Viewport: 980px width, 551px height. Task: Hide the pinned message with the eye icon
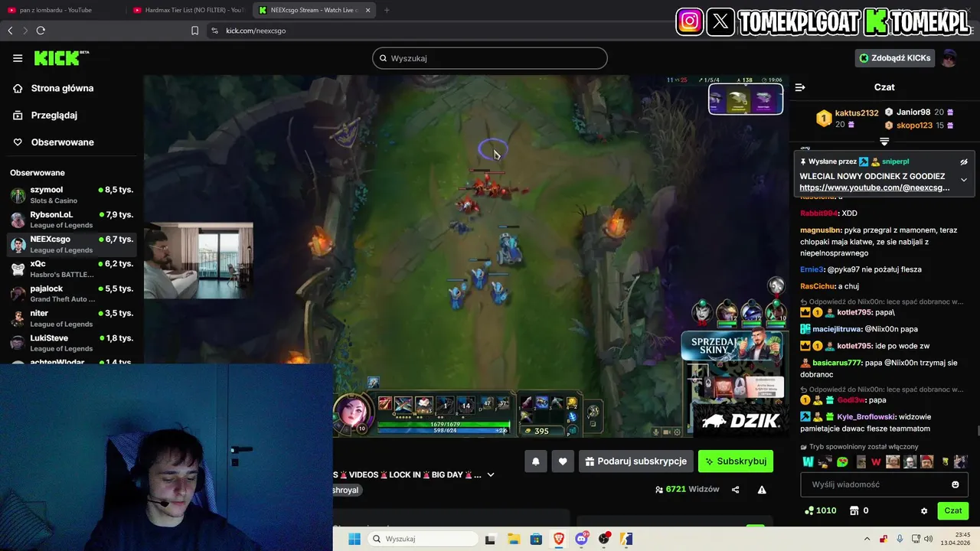click(x=964, y=162)
